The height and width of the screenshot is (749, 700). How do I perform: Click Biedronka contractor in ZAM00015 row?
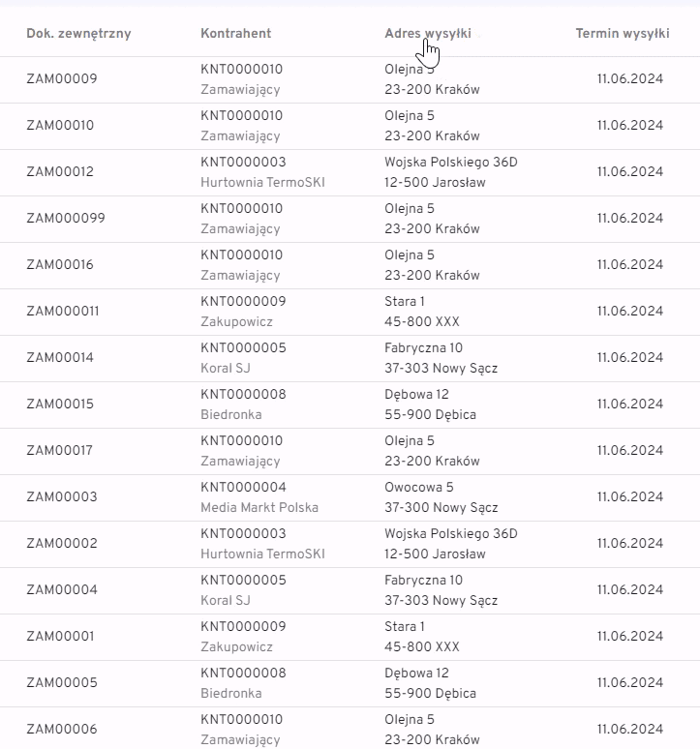(x=231, y=415)
